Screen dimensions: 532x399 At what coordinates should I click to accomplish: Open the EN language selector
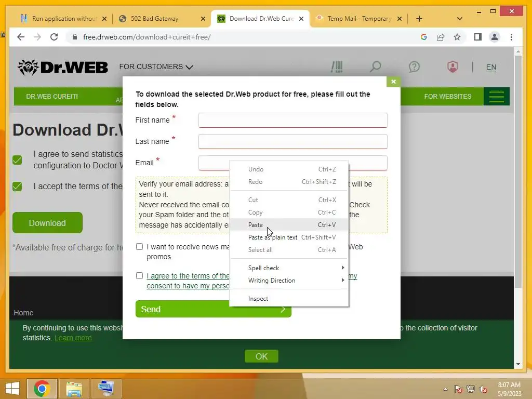[491, 67]
